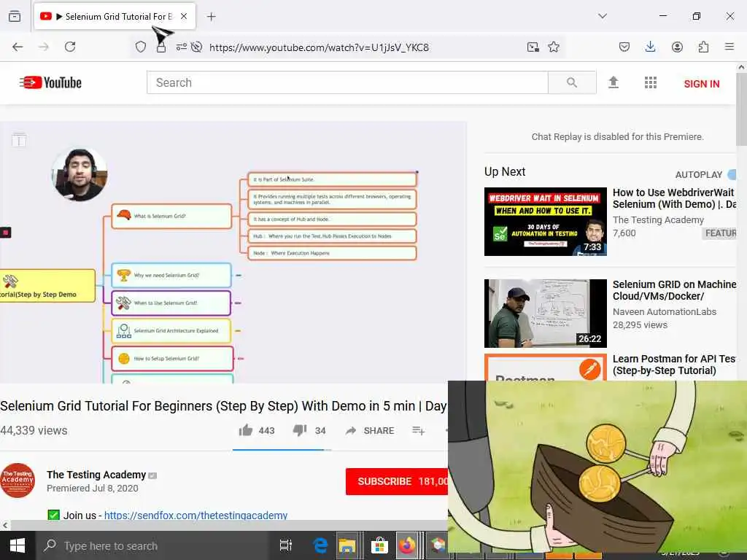Open Microsoft Store from taskbar

coord(379,545)
